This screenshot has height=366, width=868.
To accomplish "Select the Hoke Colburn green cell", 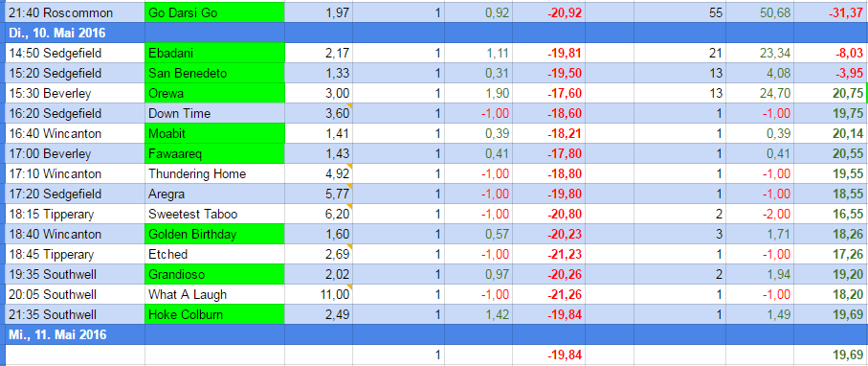I will (214, 315).
